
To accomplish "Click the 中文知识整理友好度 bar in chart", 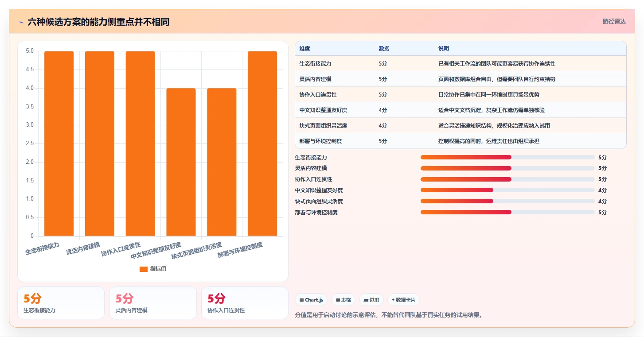I will 181,162.
